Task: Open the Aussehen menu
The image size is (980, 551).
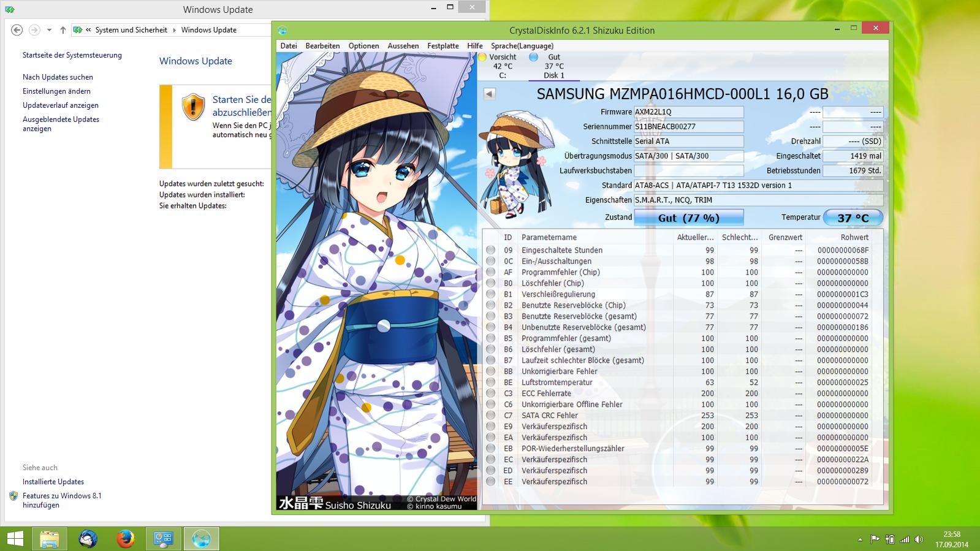Action: point(403,45)
